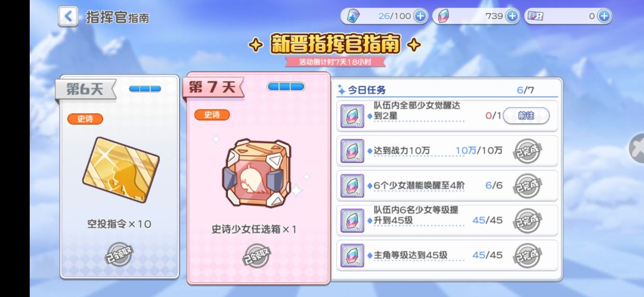Tap the 已完成 stamp for 6个少女潜能唤醒至4阶
This screenshot has height=297, width=644.
click(x=528, y=185)
